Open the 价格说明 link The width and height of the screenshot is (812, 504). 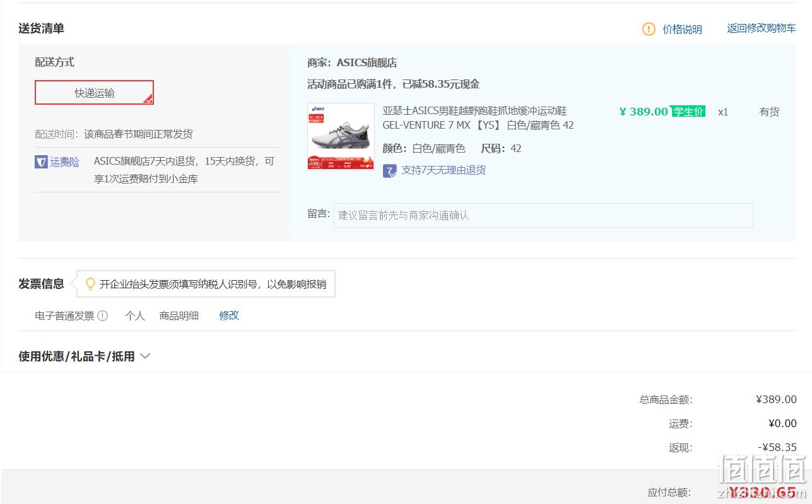click(x=682, y=29)
